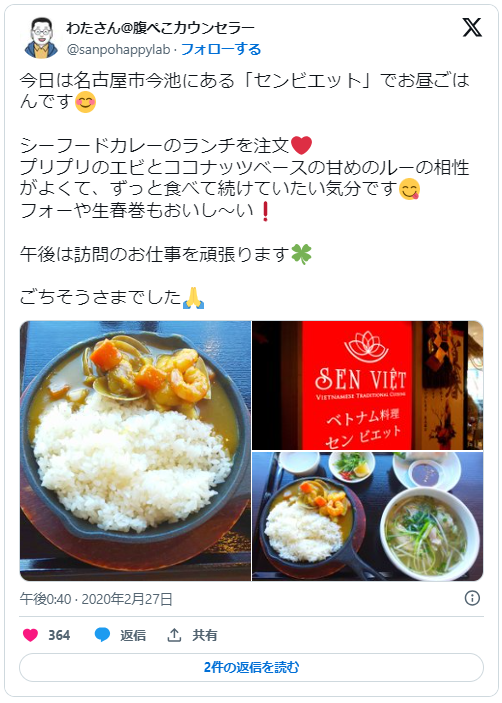Open the red SEN VIET signboard photo
This screenshot has height=703, width=502.
point(368,385)
